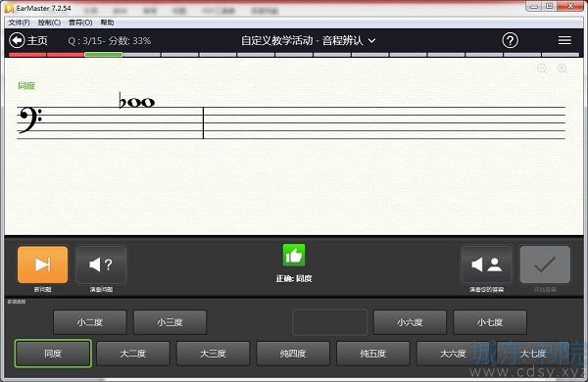Go back to the home page arrow
This screenshot has height=382, width=588.
(17, 40)
